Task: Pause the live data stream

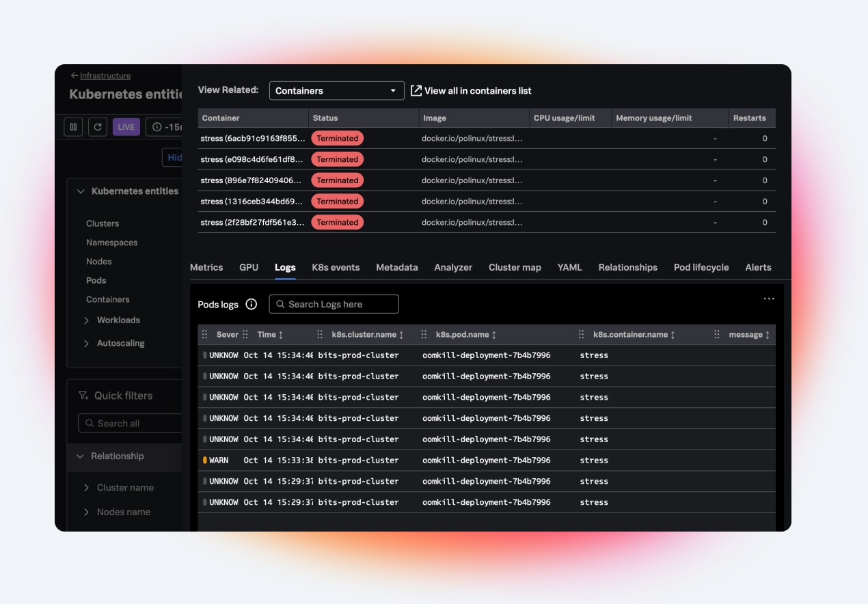Action: click(x=73, y=127)
